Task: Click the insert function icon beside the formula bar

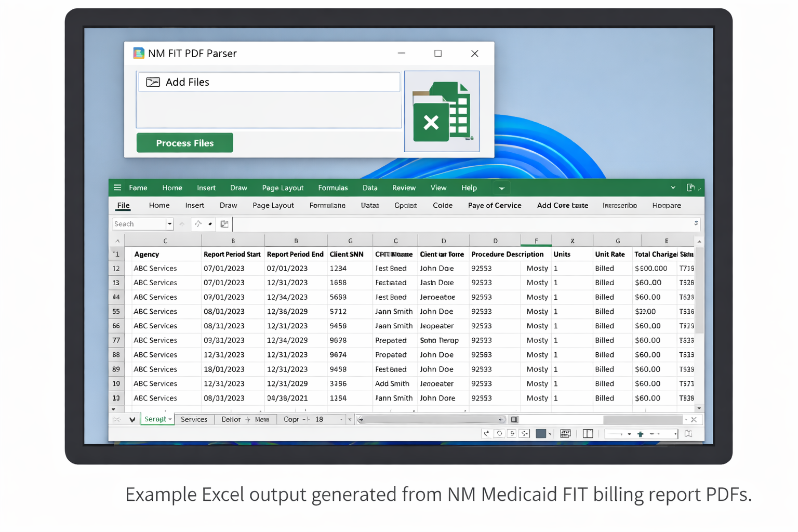Action: [x=224, y=224]
